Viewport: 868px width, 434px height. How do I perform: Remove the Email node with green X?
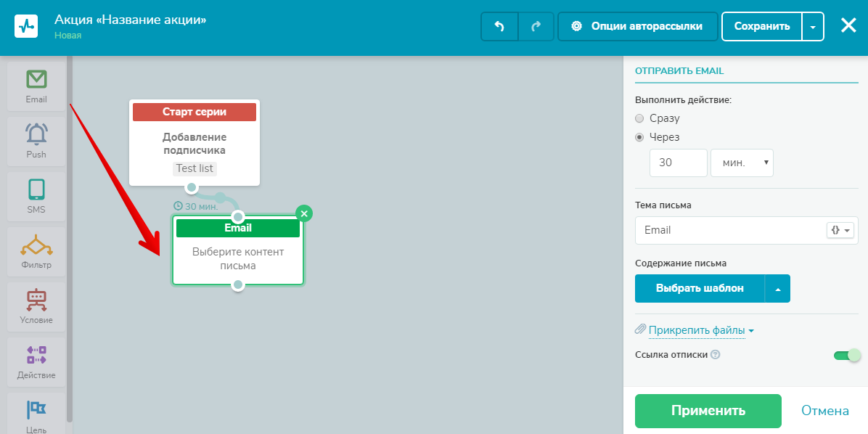click(304, 213)
